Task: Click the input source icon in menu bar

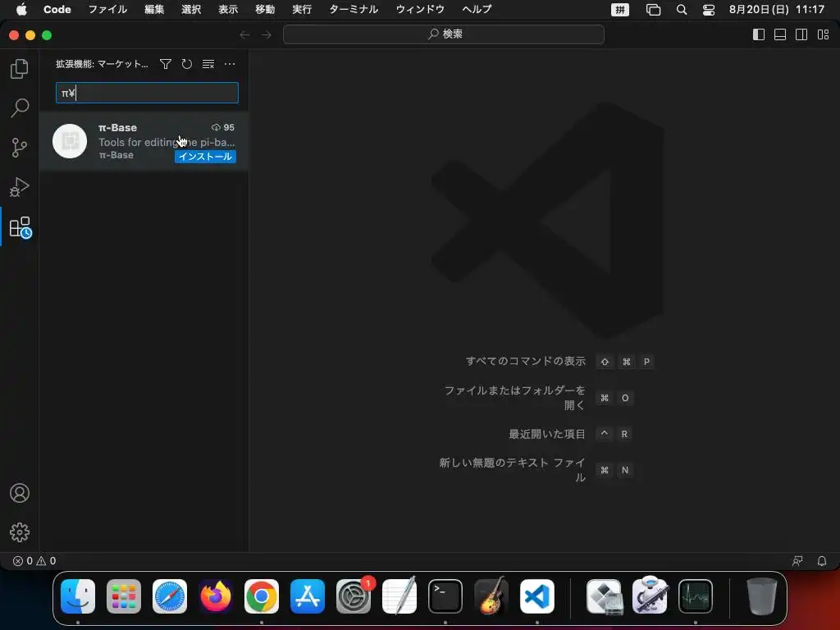Action: [620, 10]
